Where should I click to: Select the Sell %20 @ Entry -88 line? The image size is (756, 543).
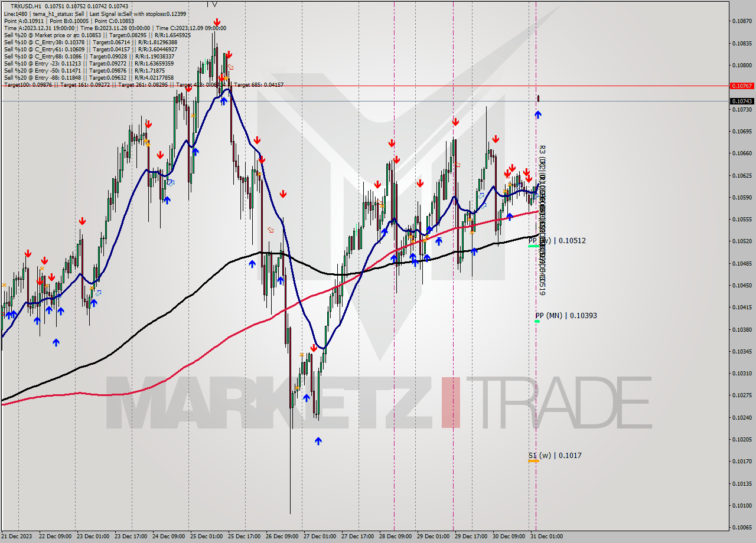tap(89, 77)
